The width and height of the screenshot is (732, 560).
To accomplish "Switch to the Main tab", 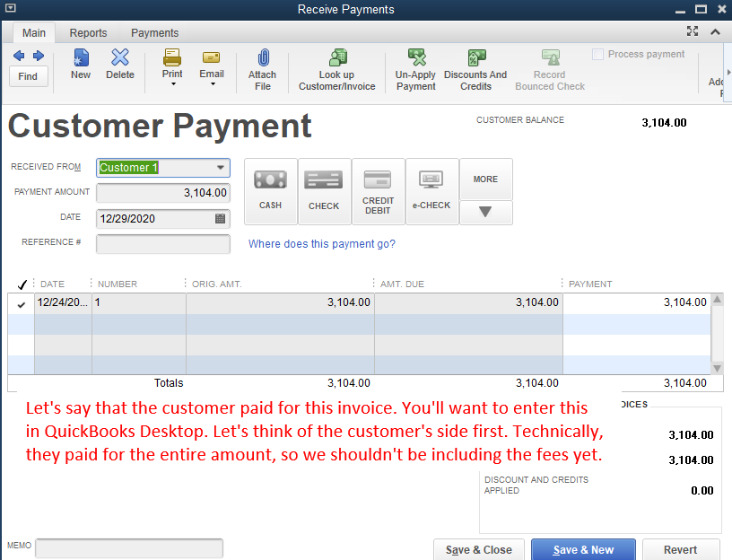I will 33,32.
